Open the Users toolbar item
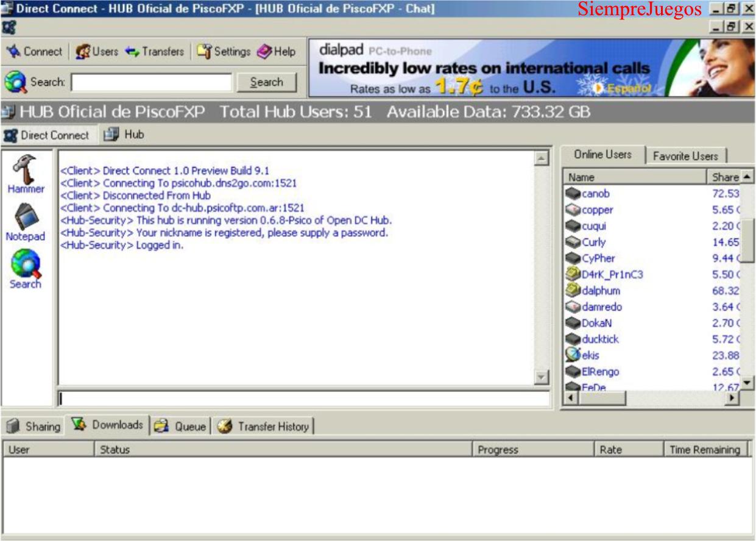The height and width of the screenshot is (541, 756). [97, 52]
